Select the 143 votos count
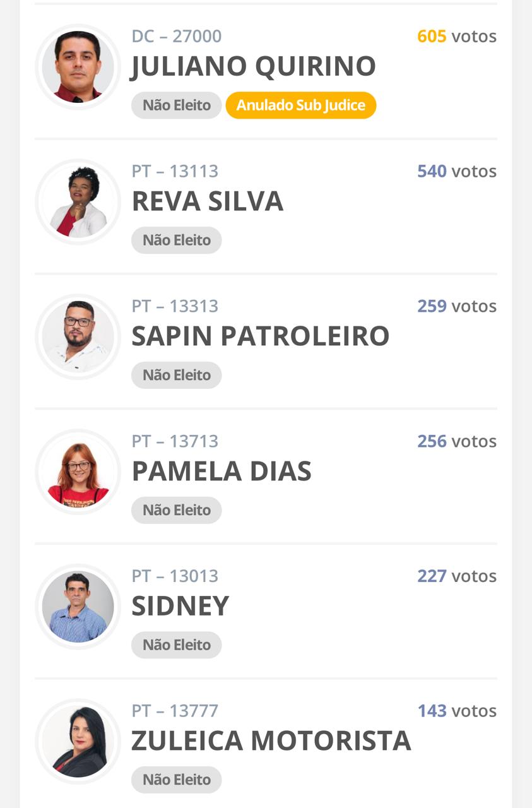Viewport: 532px width, 808px height. coord(457,711)
